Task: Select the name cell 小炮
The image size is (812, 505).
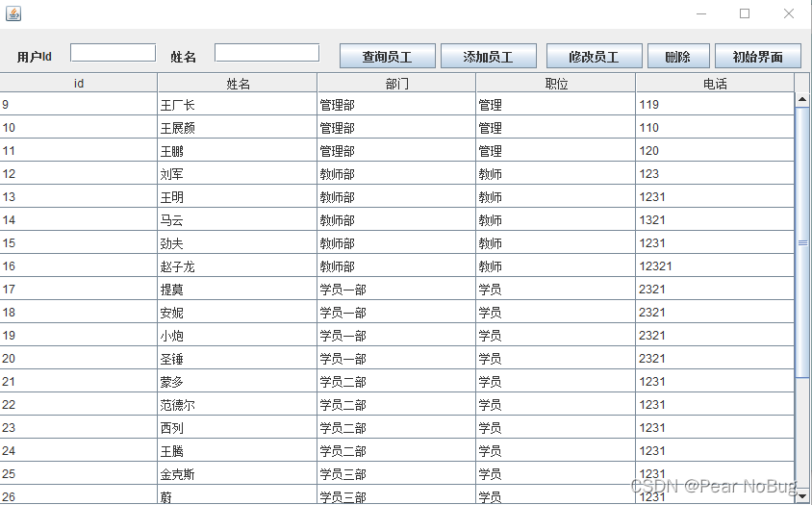Action: point(238,335)
